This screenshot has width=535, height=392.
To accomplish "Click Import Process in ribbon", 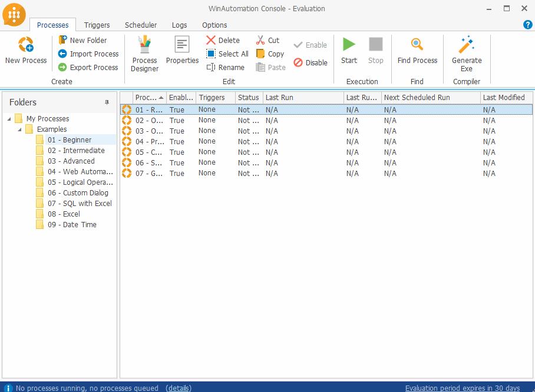I will pos(88,54).
